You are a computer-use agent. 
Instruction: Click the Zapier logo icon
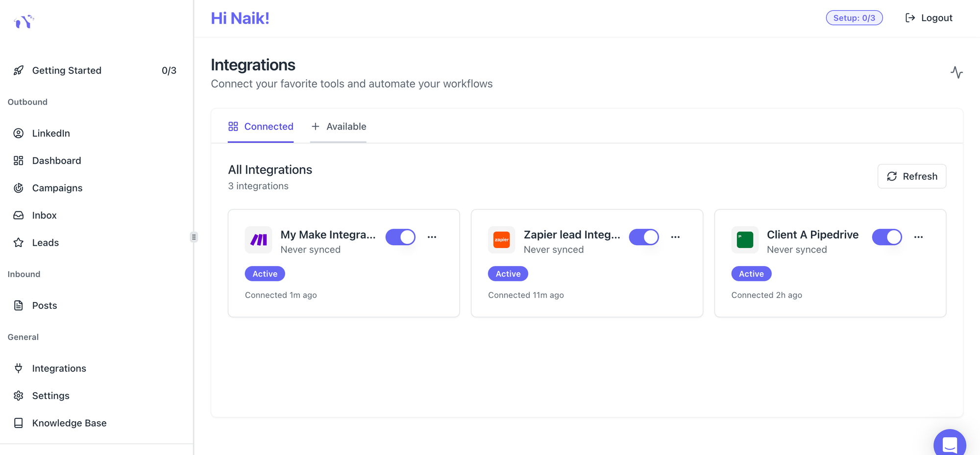click(501, 240)
